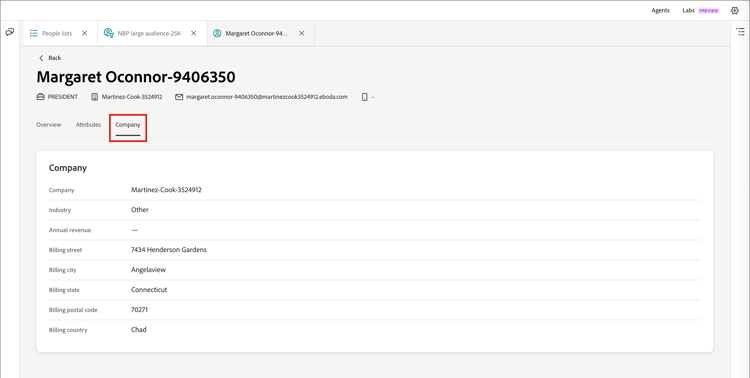750x378 pixels.
Task: Click the Billing country field label
Action: click(68, 330)
